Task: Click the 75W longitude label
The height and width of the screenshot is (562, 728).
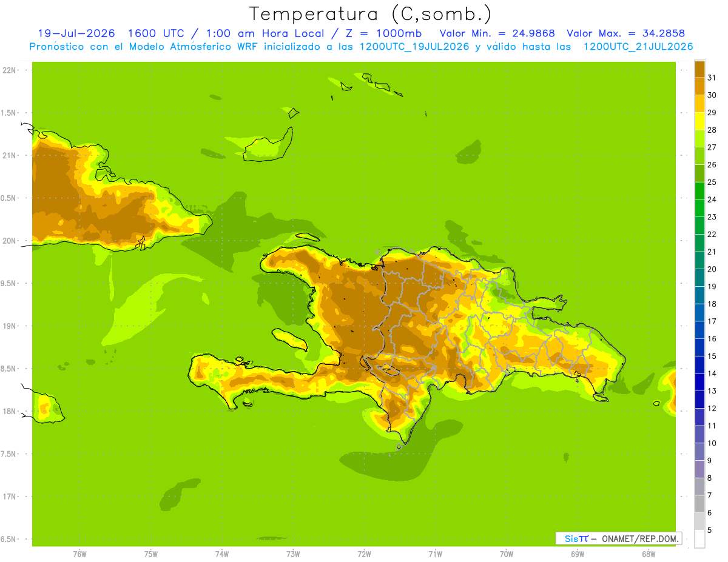Action: pyautogui.click(x=150, y=554)
